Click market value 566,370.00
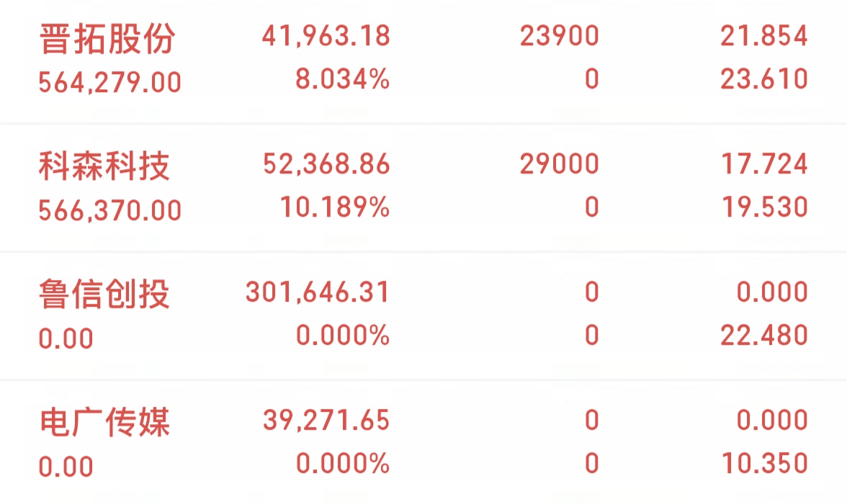The width and height of the screenshot is (847, 504). point(110,210)
